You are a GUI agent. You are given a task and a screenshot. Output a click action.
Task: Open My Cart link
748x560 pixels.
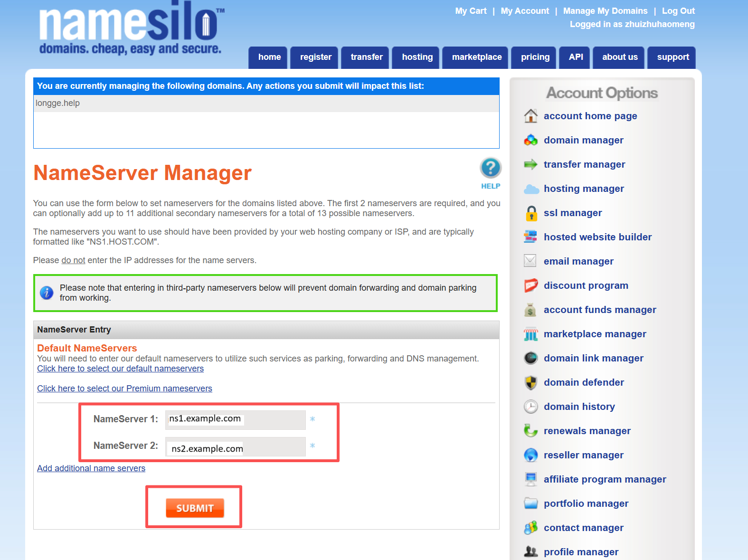(x=471, y=11)
